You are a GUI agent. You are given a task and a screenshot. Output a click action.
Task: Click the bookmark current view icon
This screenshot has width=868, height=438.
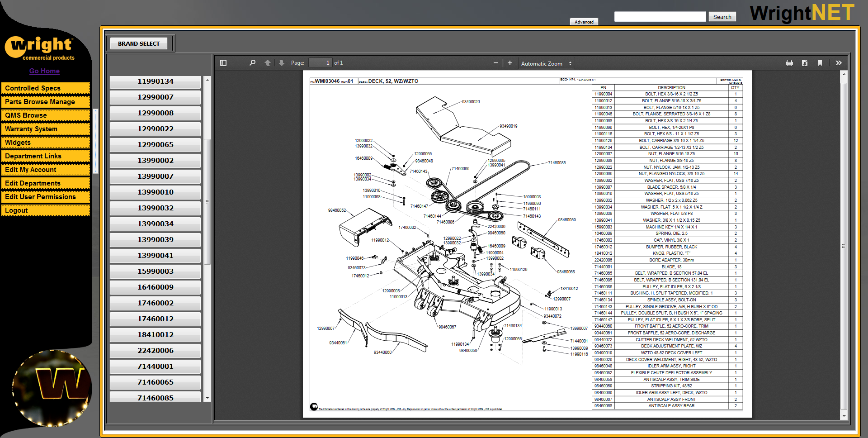(x=820, y=63)
